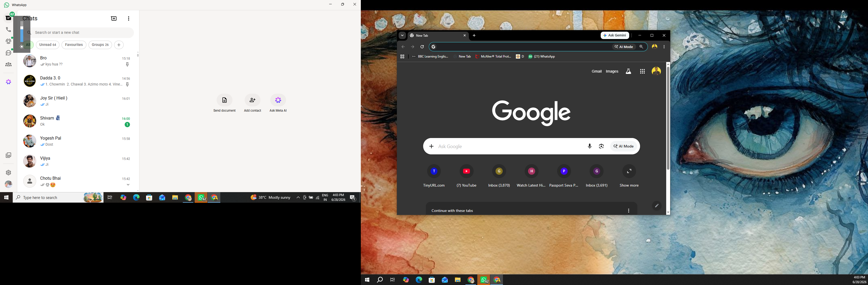Open the Meta AI icon in WhatsApp sidebar
Image resolution: width=868 pixels, height=285 pixels.
coord(8,82)
